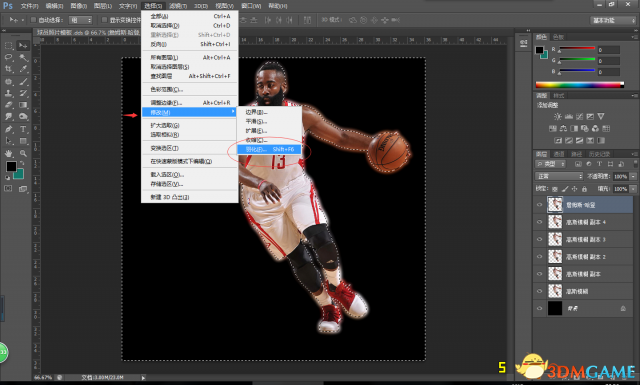Click the Color Balance adjustment icon
The width and height of the screenshot is (640, 385).
click(564, 129)
